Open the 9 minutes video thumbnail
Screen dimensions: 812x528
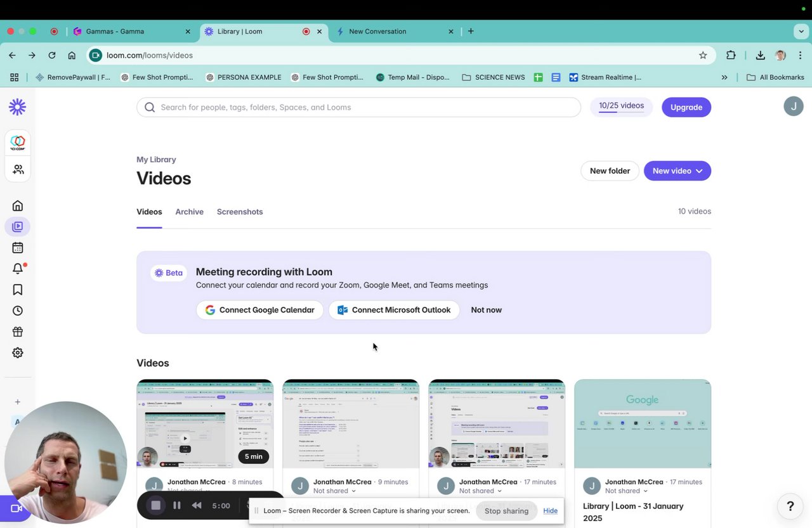pos(351,423)
